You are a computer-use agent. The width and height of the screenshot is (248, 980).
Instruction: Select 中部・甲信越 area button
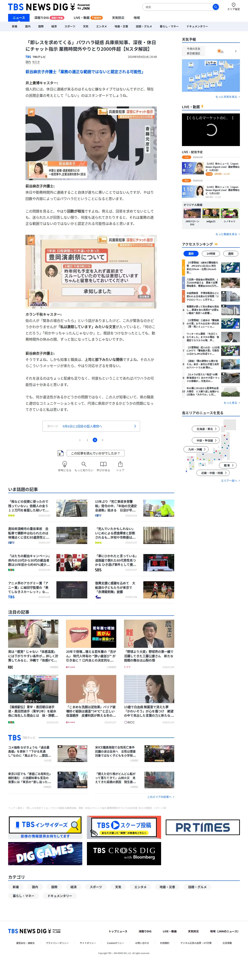tap(206, 440)
